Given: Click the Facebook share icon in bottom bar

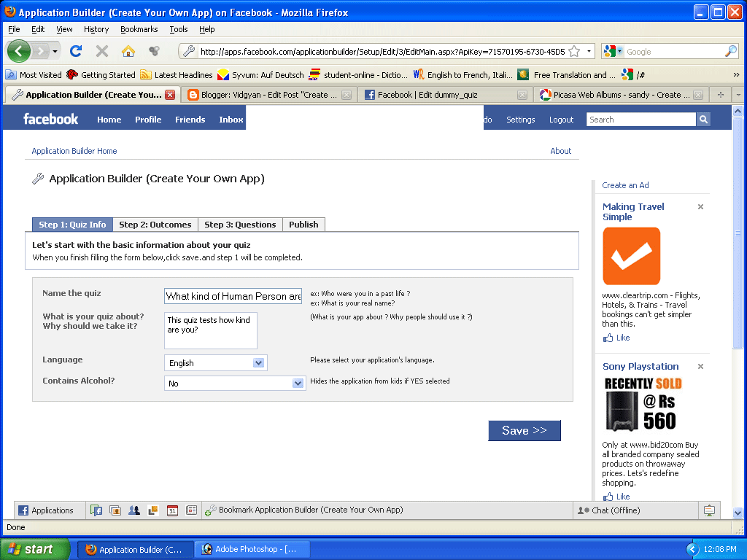Looking at the screenshot, I should (96, 510).
